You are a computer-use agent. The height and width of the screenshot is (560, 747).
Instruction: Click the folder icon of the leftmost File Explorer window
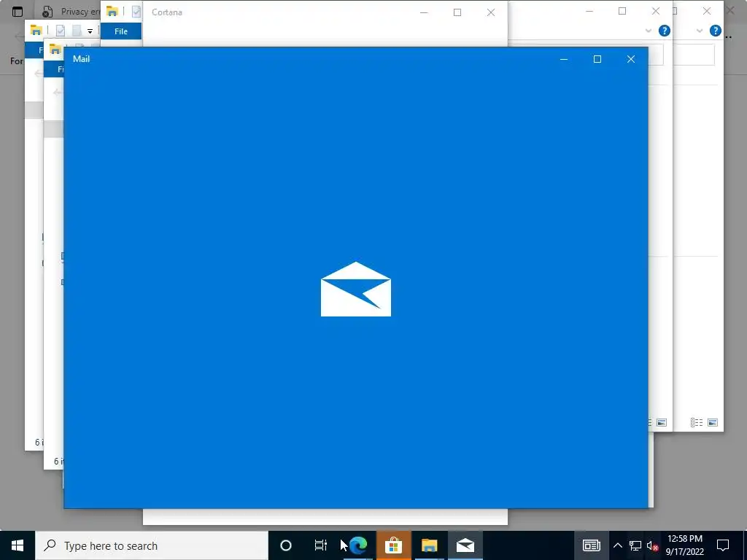36,31
